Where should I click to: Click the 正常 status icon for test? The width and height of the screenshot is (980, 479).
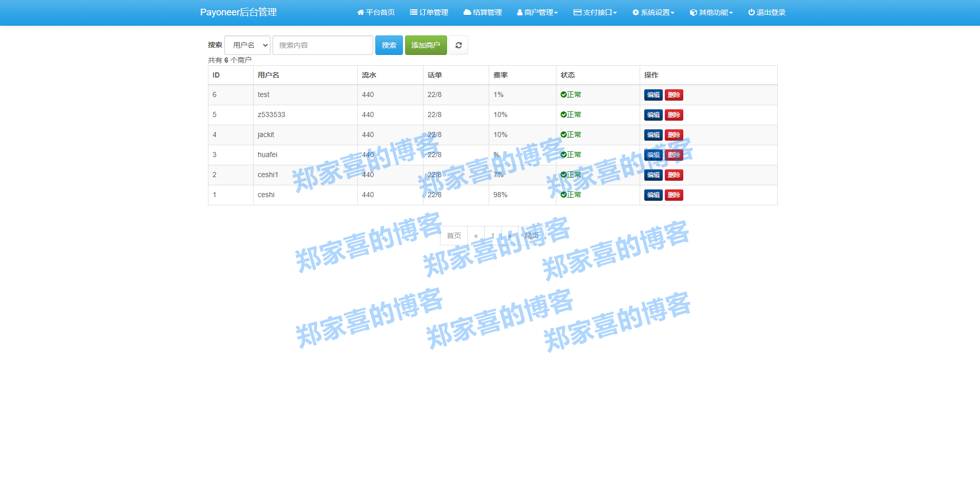pos(564,94)
